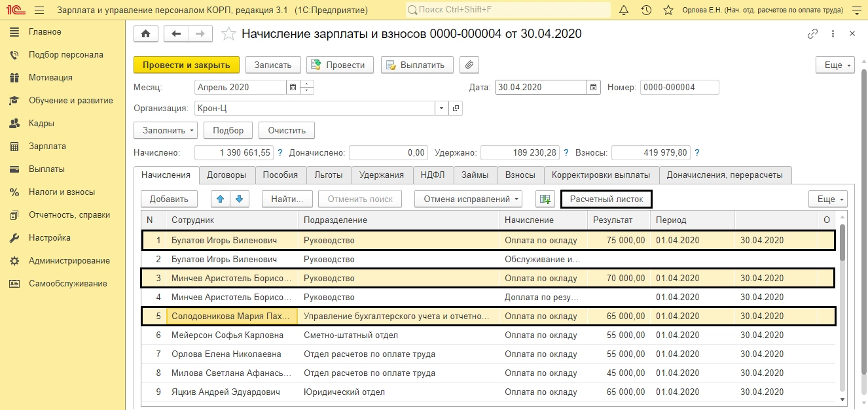The width and height of the screenshot is (868, 410).
Task: Open the Организация dropdown list arrow
Action: click(x=441, y=108)
